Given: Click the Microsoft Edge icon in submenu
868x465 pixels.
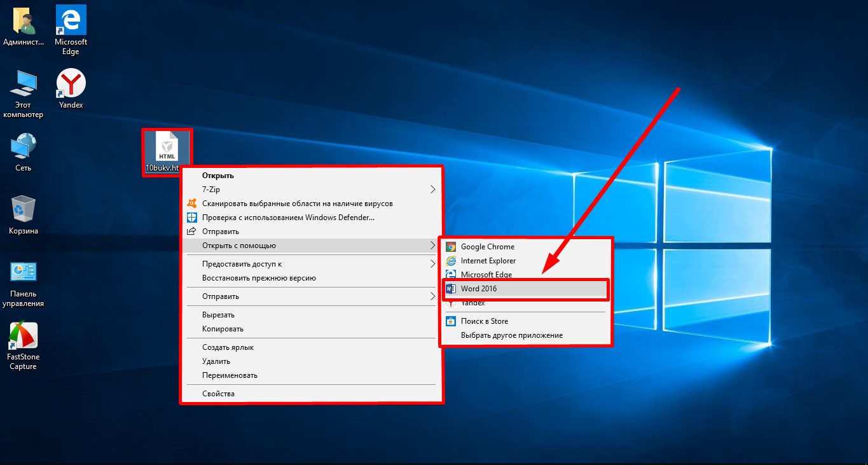Looking at the screenshot, I should [x=451, y=275].
